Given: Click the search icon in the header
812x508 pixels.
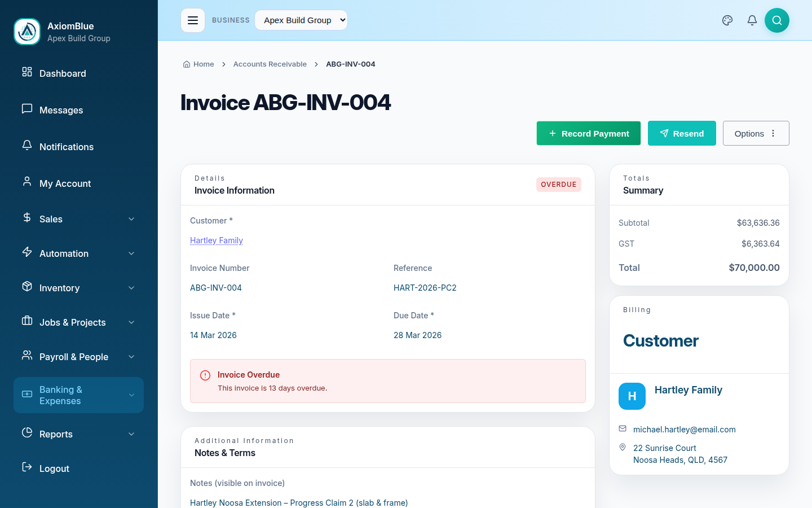Looking at the screenshot, I should [x=777, y=20].
